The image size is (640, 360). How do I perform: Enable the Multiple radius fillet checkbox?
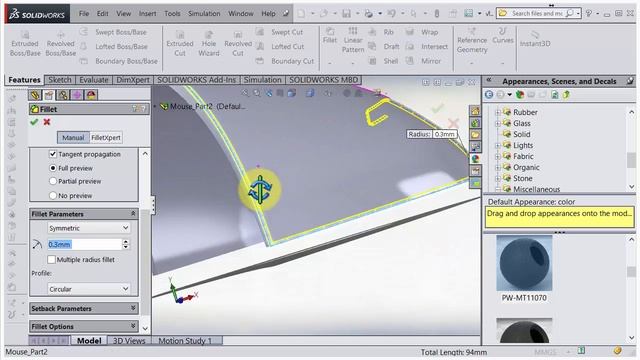51,259
